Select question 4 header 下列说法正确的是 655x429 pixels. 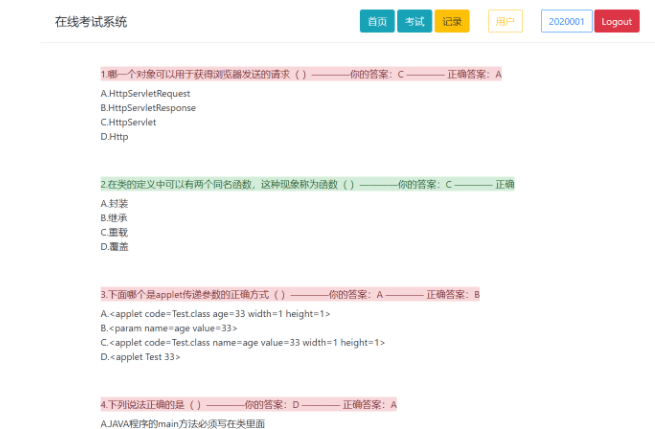pos(248,404)
